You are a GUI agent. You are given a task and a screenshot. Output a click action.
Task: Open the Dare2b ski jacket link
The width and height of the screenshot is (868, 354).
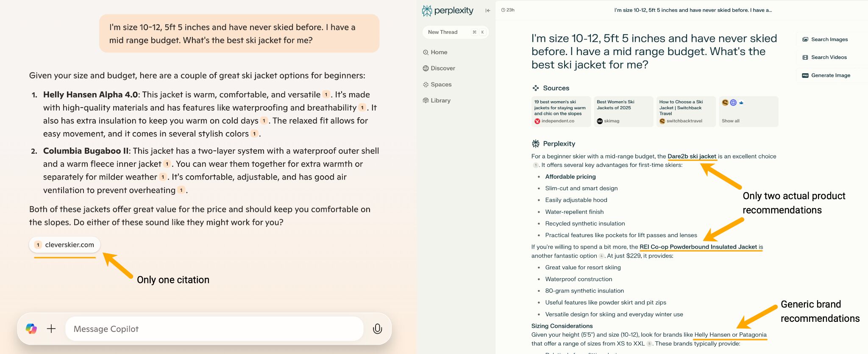692,156
